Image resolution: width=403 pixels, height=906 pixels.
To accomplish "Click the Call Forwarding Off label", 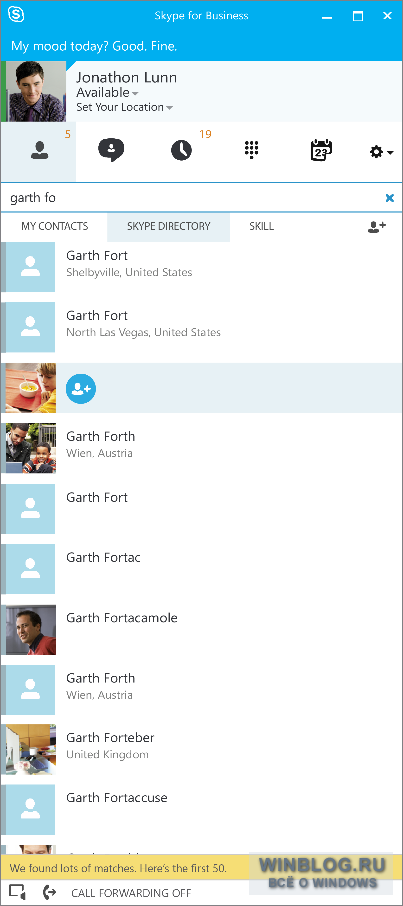I will click(x=131, y=893).
